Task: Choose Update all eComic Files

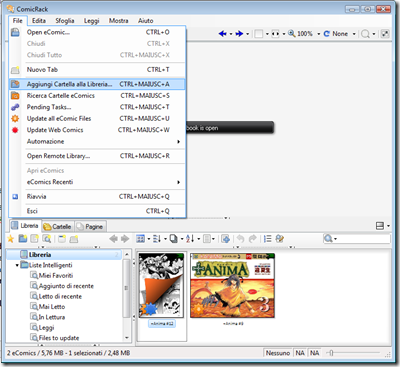Action: pyautogui.click(x=97, y=119)
